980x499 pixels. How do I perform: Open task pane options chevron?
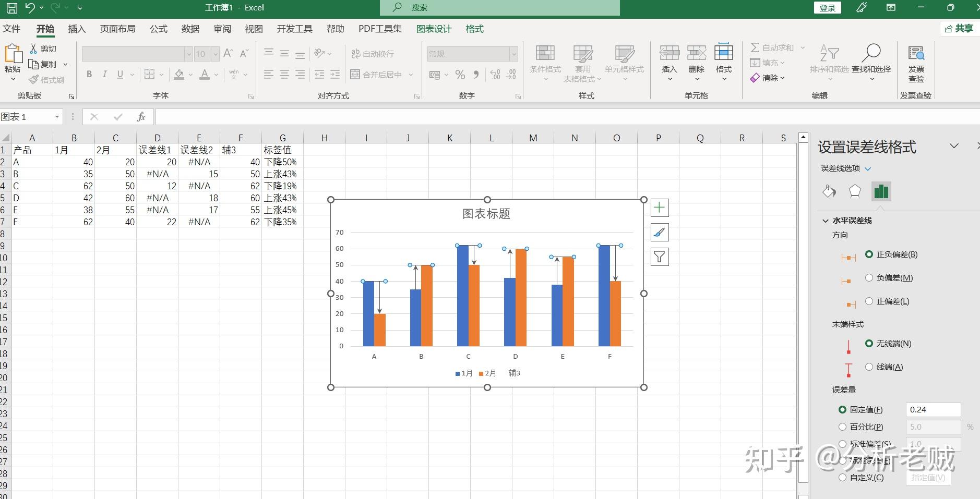(x=954, y=146)
